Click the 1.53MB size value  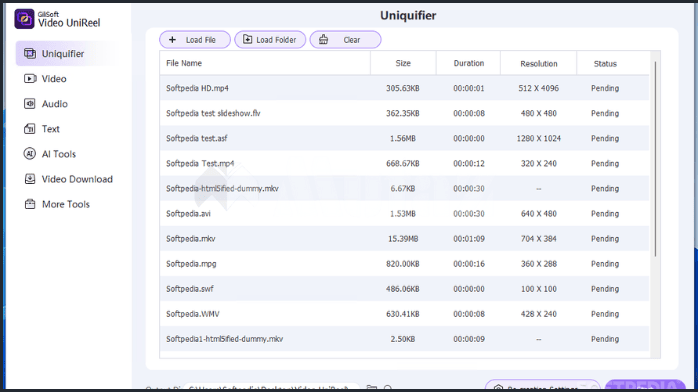[403, 214]
